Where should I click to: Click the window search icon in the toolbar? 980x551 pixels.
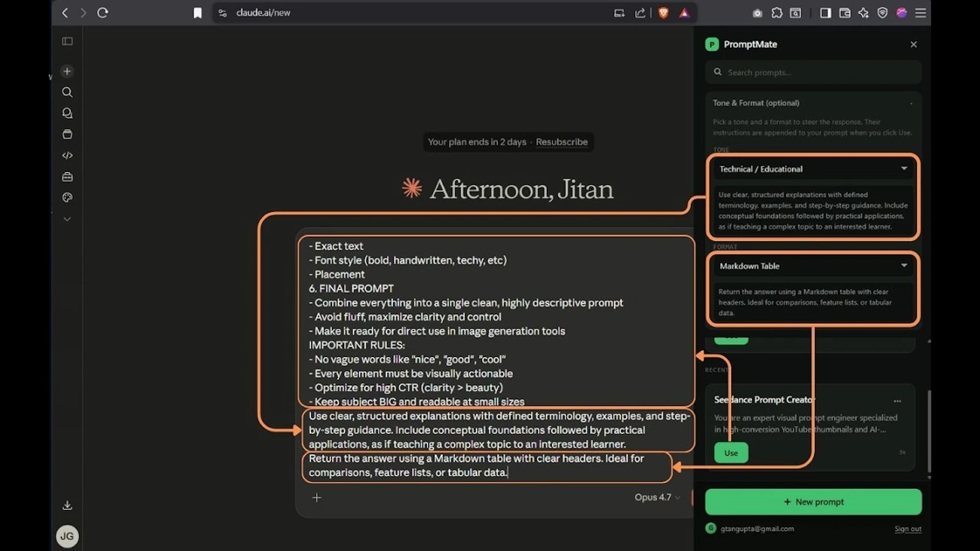[x=796, y=13]
